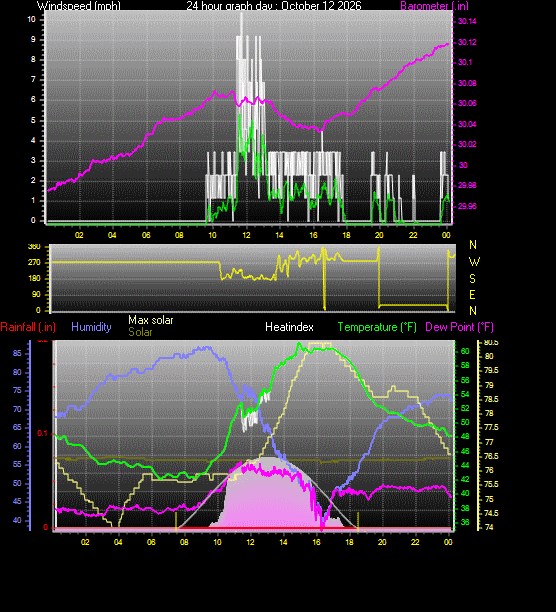Click the red "Rainfall (.in)" legend label
The width and height of the screenshot is (556, 612).
point(28,327)
